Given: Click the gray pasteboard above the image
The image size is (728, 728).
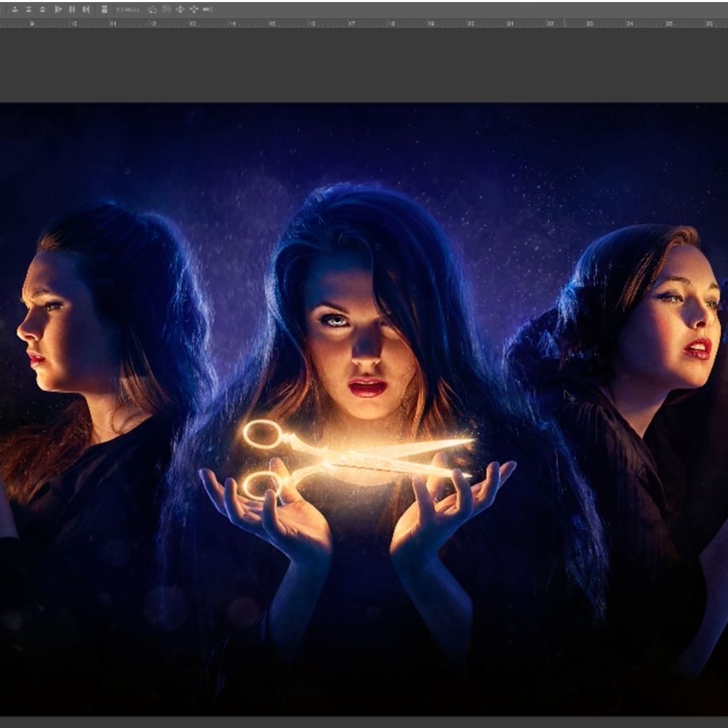Looking at the screenshot, I should pos(364,64).
